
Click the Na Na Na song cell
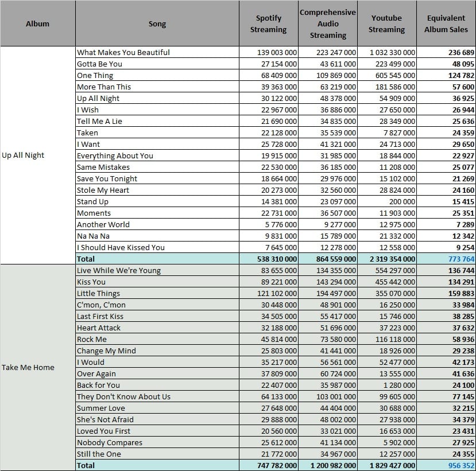click(x=157, y=236)
